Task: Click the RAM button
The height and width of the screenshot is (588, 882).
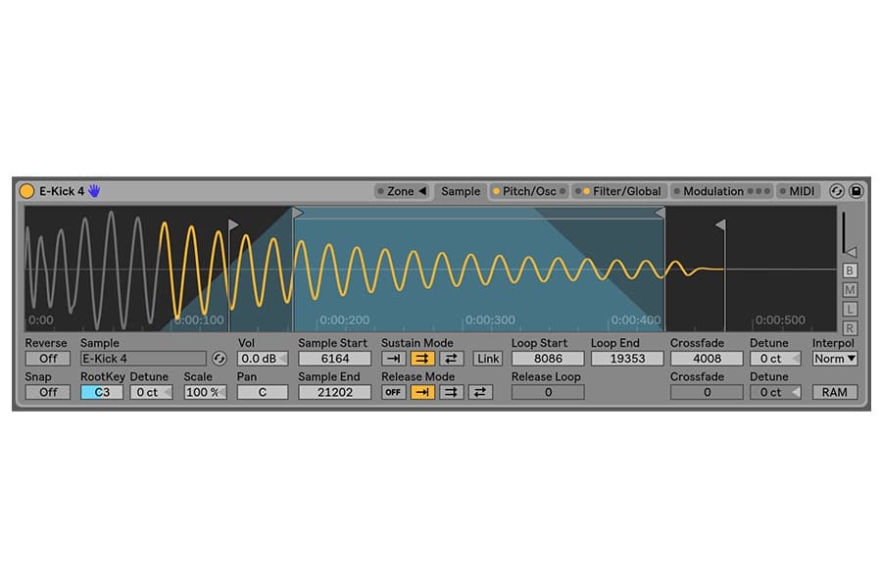Action: click(x=835, y=391)
